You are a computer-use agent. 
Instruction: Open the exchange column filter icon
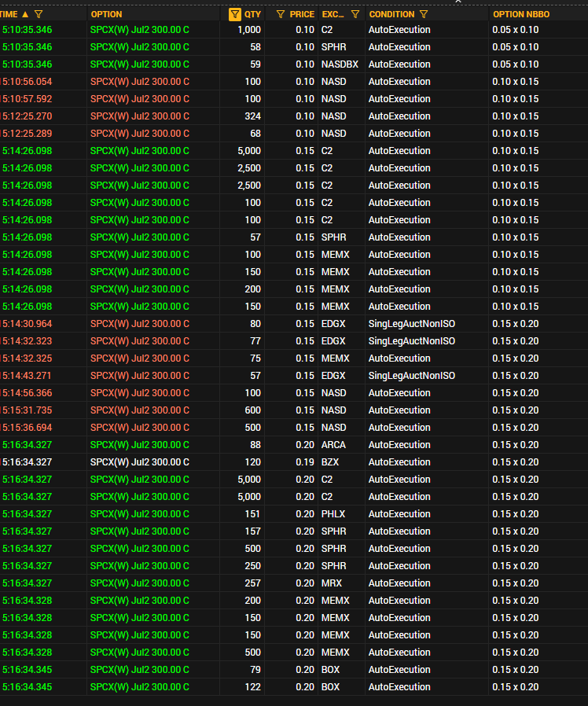coord(355,14)
